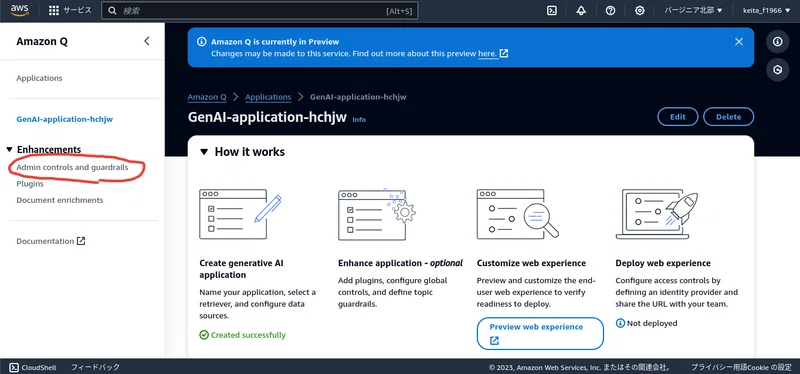Screen dimensions: 800x374
Task: Click the Deploy web experience rocket illustration
Action: click(657, 214)
